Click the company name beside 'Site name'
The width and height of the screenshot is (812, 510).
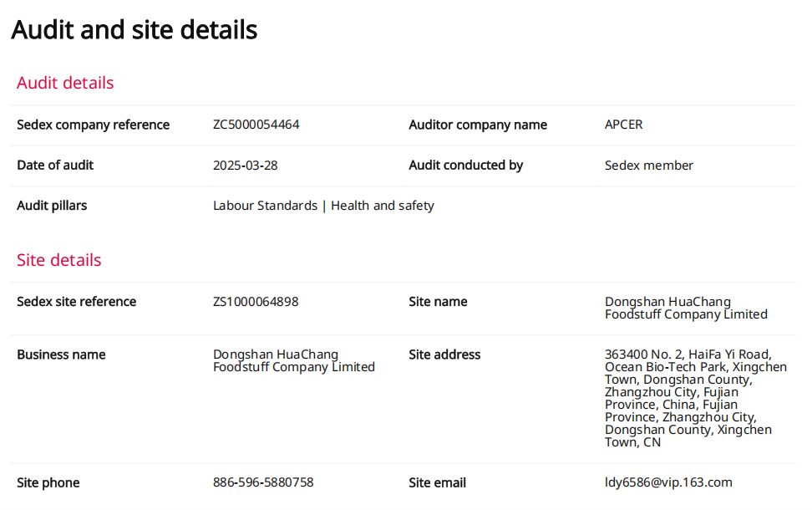point(685,308)
